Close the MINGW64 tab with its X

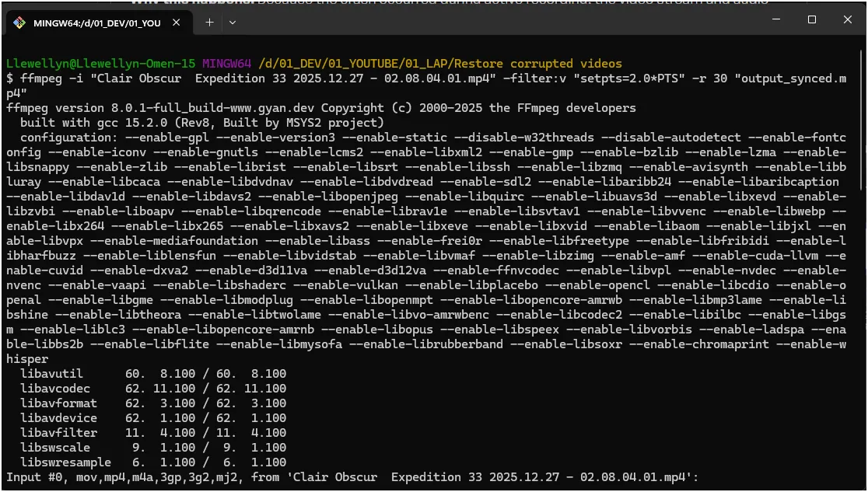(176, 23)
